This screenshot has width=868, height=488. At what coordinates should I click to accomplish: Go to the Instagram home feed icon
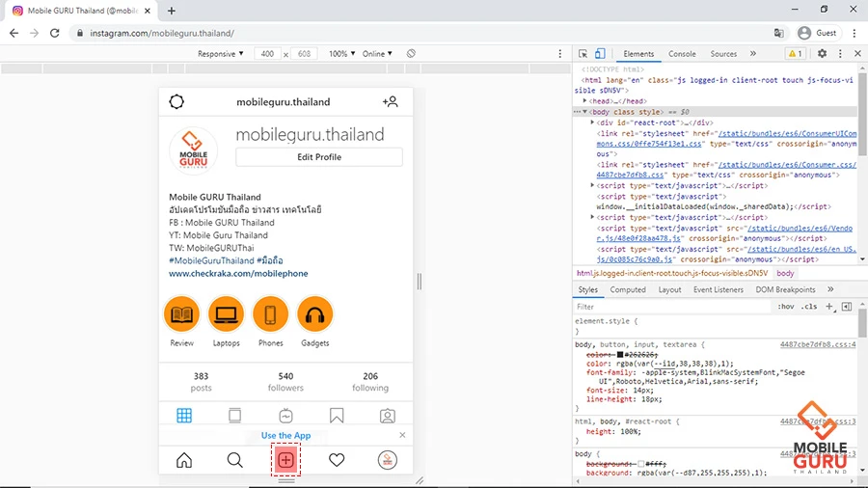click(183, 460)
